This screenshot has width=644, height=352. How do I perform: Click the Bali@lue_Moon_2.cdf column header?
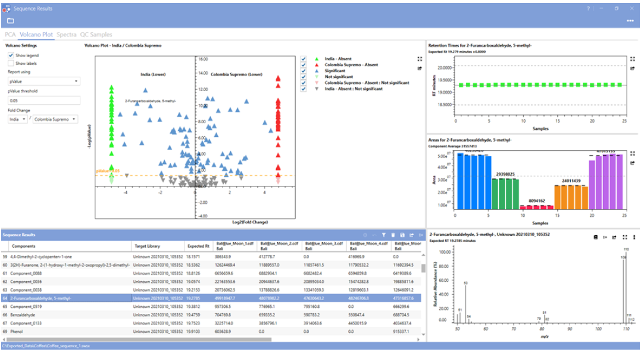coord(279,246)
